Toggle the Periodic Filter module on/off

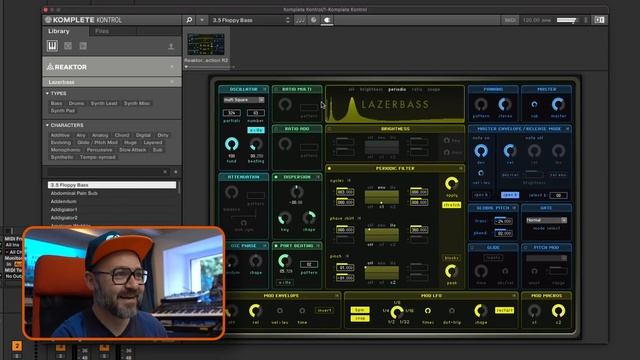(x=329, y=168)
